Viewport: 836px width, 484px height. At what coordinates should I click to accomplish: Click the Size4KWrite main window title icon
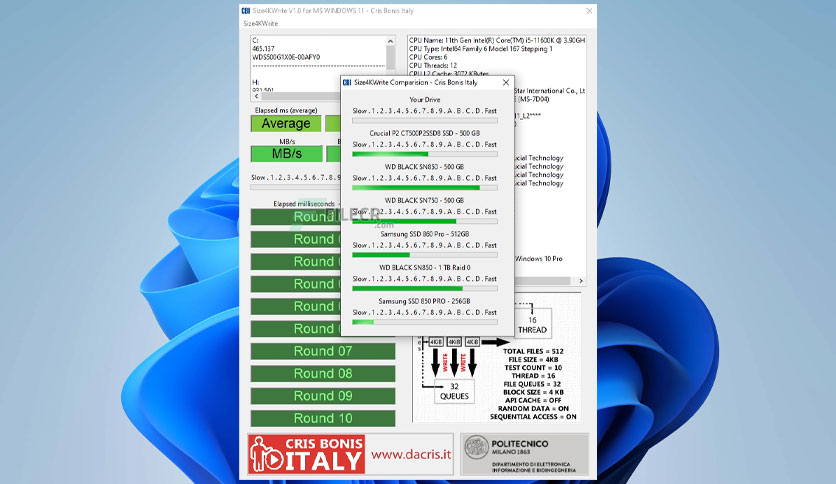coord(246,11)
